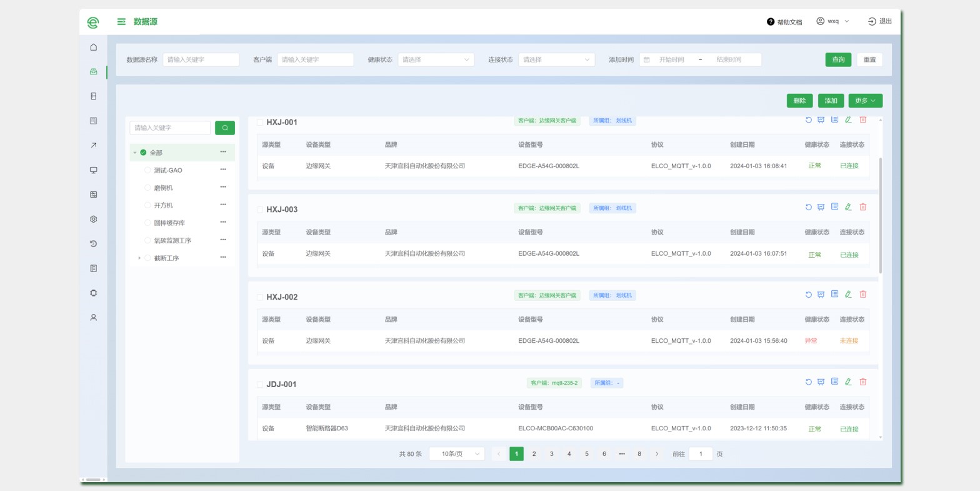Screen dimensions: 980x491
Task: Edit the JDJ-001 data source
Action: click(848, 382)
